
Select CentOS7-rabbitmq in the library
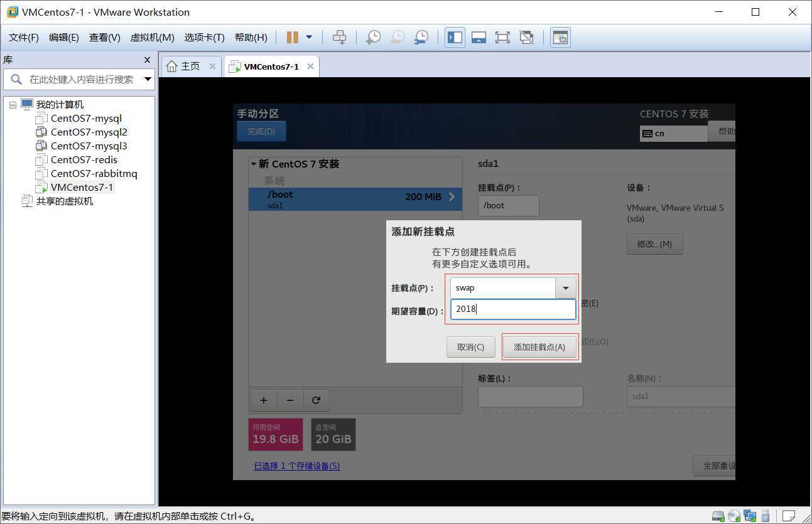(94, 173)
